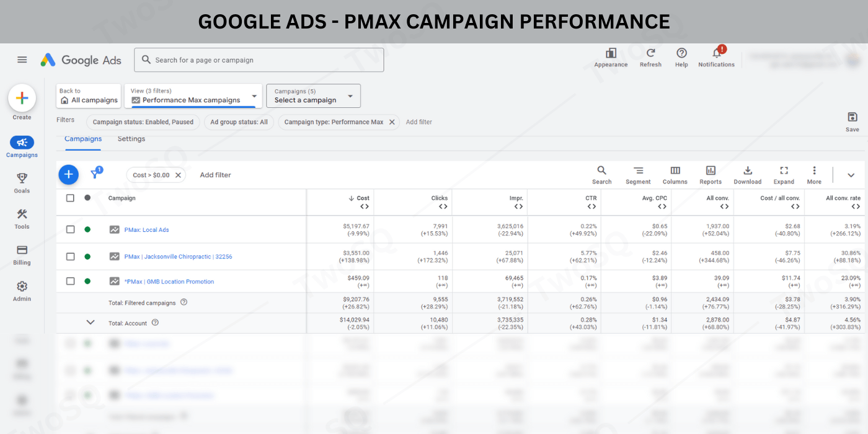
Task: Expand the Total: Account row
Action: point(91,322)
